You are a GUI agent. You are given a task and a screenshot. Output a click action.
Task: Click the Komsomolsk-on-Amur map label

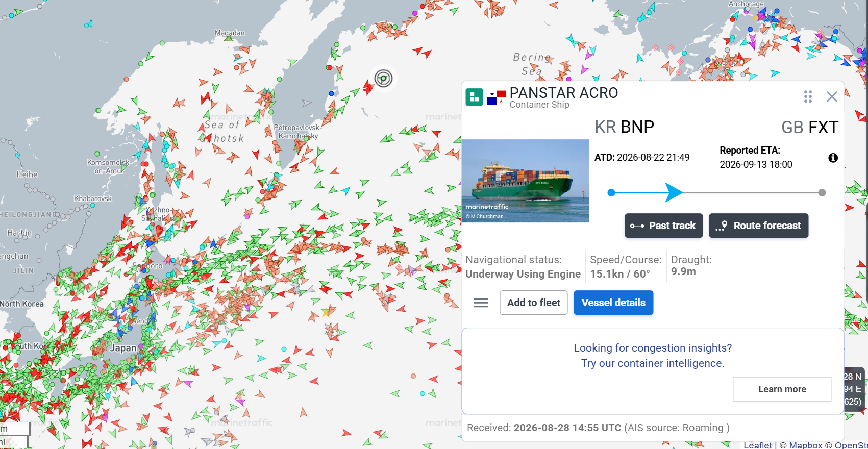coord(109,166)
